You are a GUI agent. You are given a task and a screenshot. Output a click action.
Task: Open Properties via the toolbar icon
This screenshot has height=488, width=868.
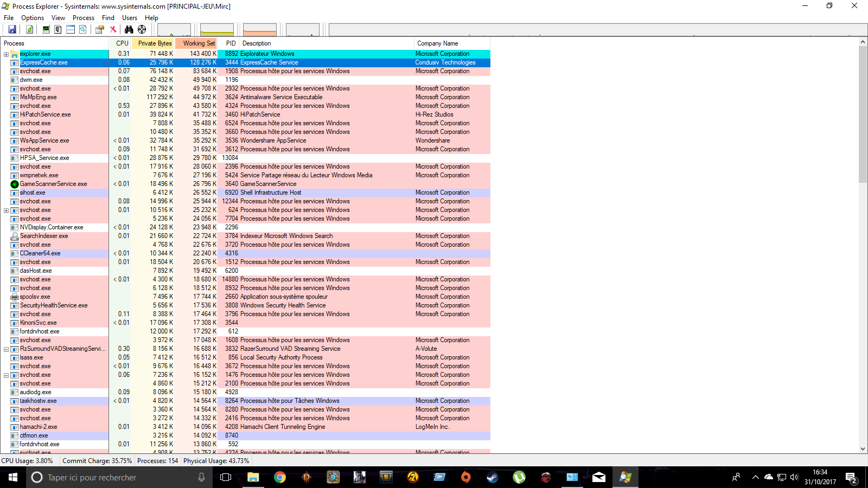click(100, 30)
